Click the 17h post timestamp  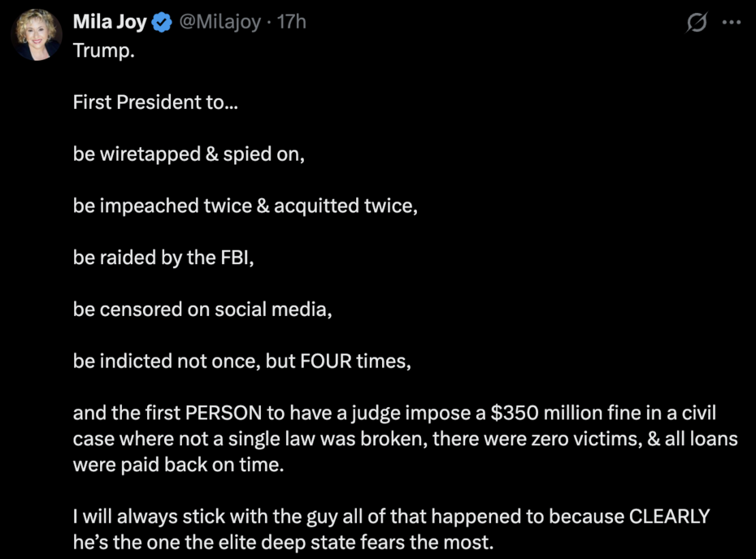[x=292, y=23]
